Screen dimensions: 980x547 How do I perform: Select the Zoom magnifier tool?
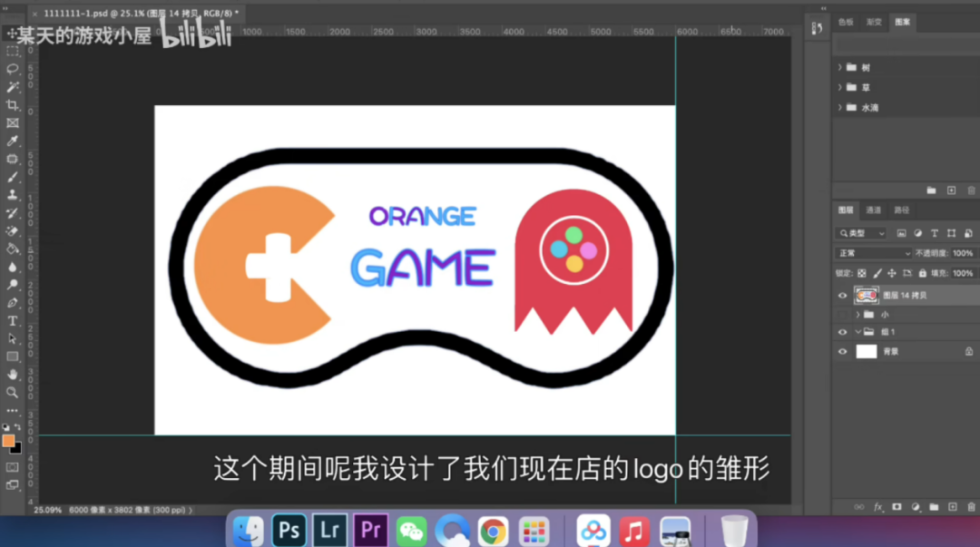(x=13, y=392)
